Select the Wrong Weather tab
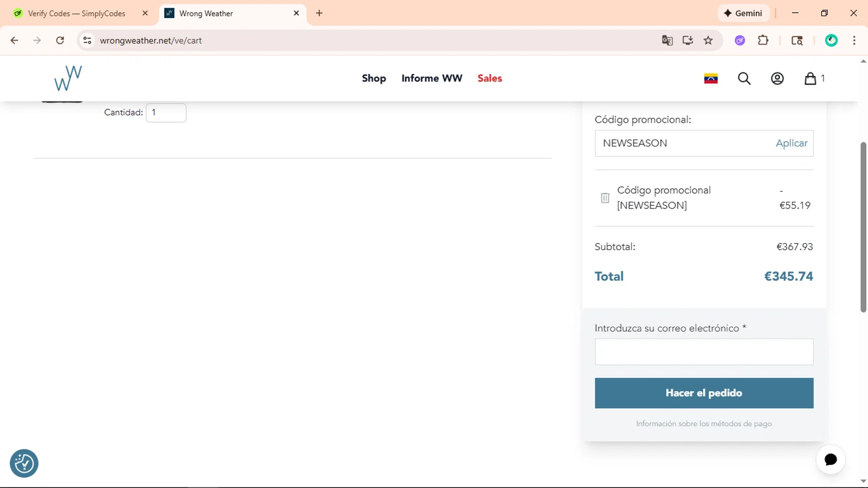Viewport: 868px width, 488px height. pos(233,13)
